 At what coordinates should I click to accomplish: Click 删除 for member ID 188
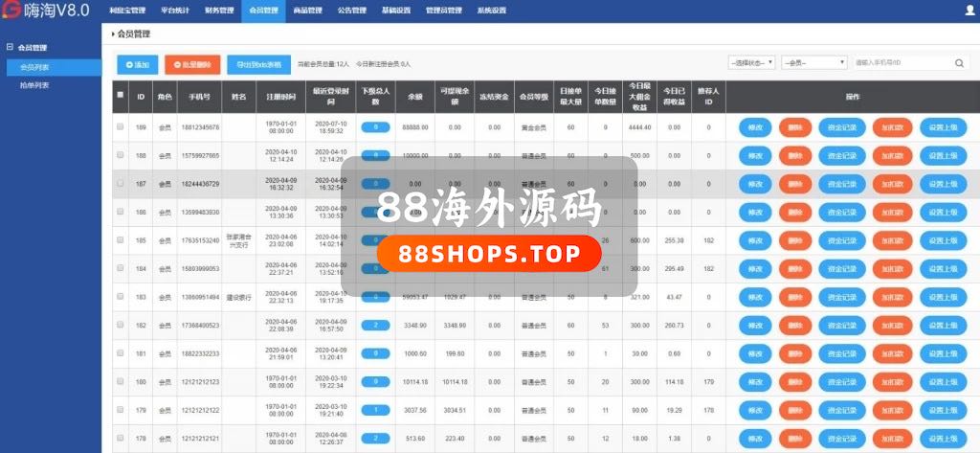(x=794, y=155)
